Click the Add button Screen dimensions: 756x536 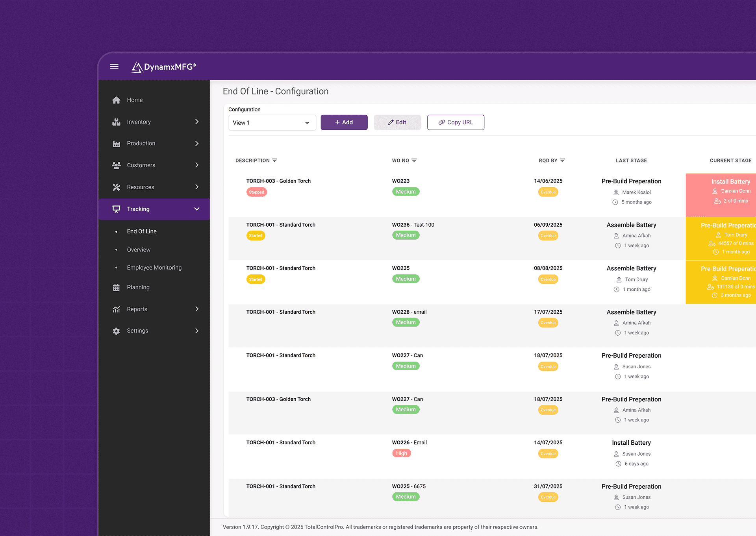click(x=344, y=122)
